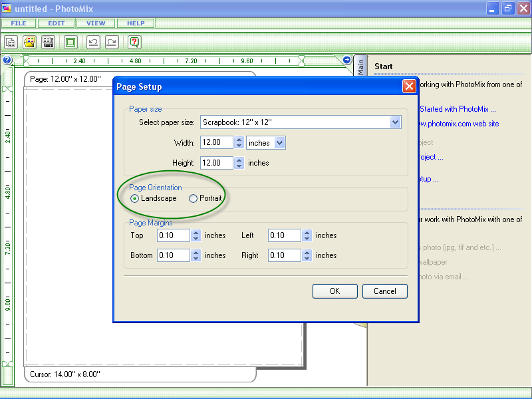Close the Page Setup dialog
Image resolution: width=532 pixels, height=399 pixels.
tap(409, 86)
